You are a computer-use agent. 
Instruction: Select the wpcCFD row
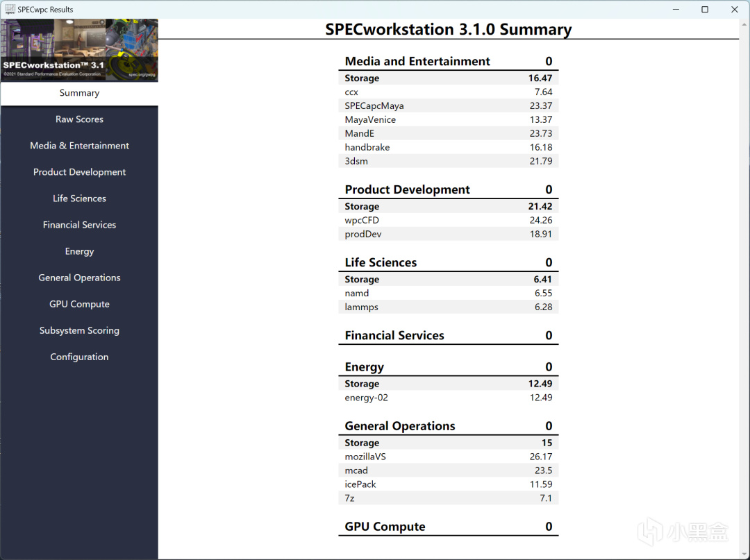(448, 220)
